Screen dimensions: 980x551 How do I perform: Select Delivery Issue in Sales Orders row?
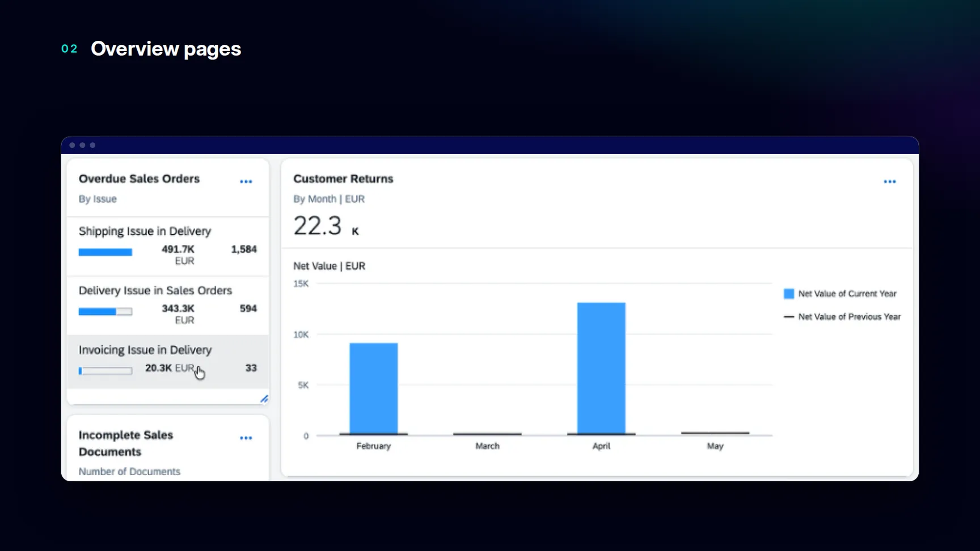(x=168, y=306)
